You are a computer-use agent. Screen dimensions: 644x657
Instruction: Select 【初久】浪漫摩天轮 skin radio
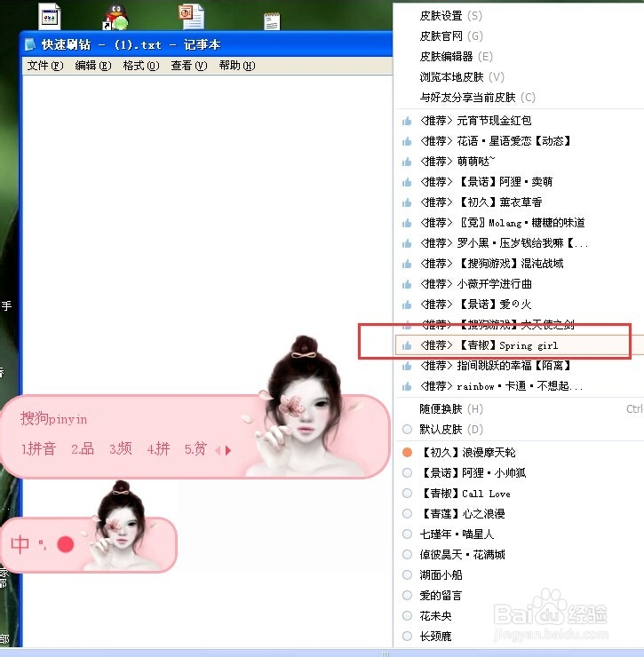point(407,453)
